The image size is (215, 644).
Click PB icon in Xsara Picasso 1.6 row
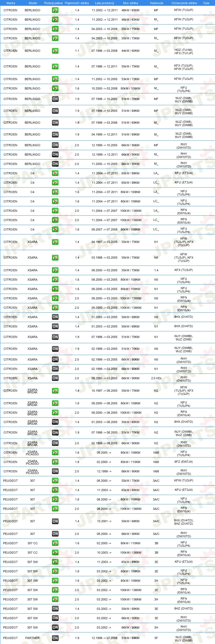coord(55,453)
